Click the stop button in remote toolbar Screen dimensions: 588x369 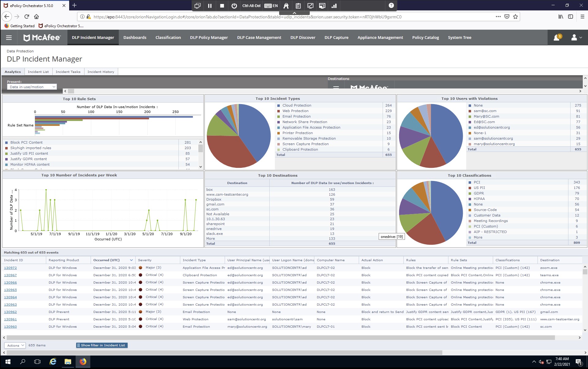[x=222, y=6]
